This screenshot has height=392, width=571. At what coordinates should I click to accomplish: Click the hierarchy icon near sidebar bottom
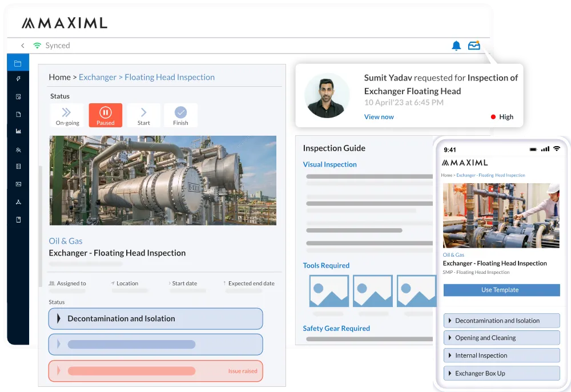[18, 201]
